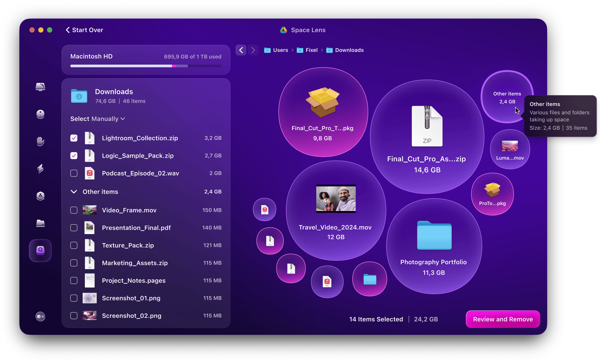Uncheck Logic_Sample_Pack.zip checkbox
This screenshot has width=600, height=364.
tap(74, 156)
